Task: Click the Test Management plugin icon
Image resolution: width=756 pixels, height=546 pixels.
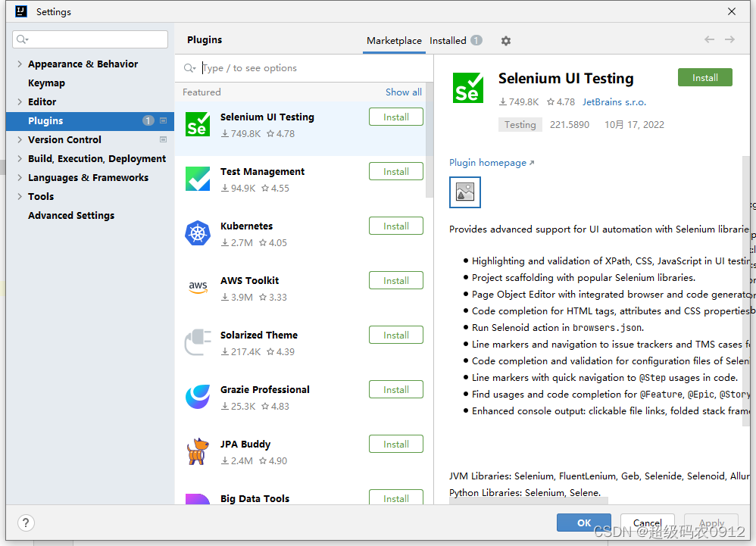Action: (x=198, y=179)
